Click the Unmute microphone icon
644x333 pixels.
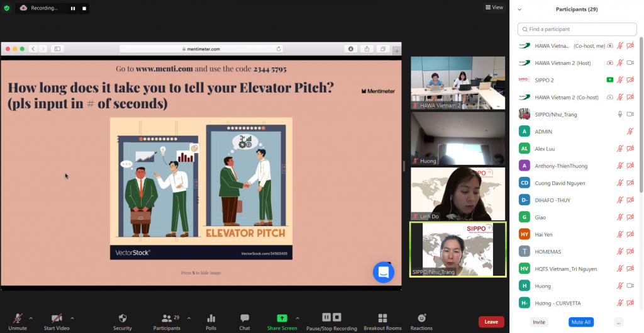point(17,318)
